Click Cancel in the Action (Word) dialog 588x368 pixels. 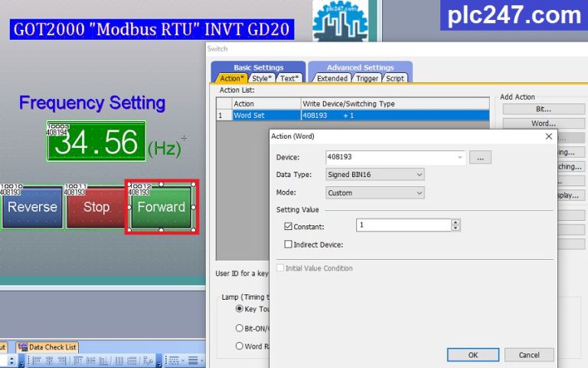coord(529,355)
